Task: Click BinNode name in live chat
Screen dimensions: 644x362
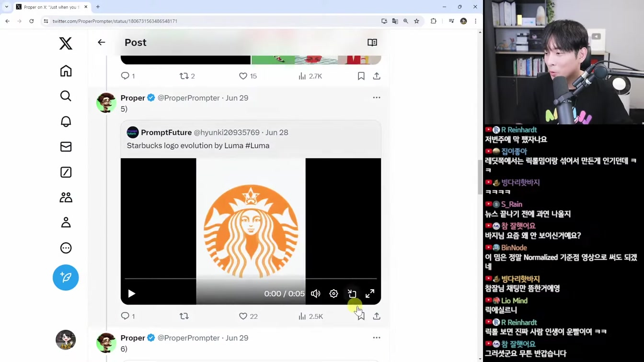Action: (514, 248)
